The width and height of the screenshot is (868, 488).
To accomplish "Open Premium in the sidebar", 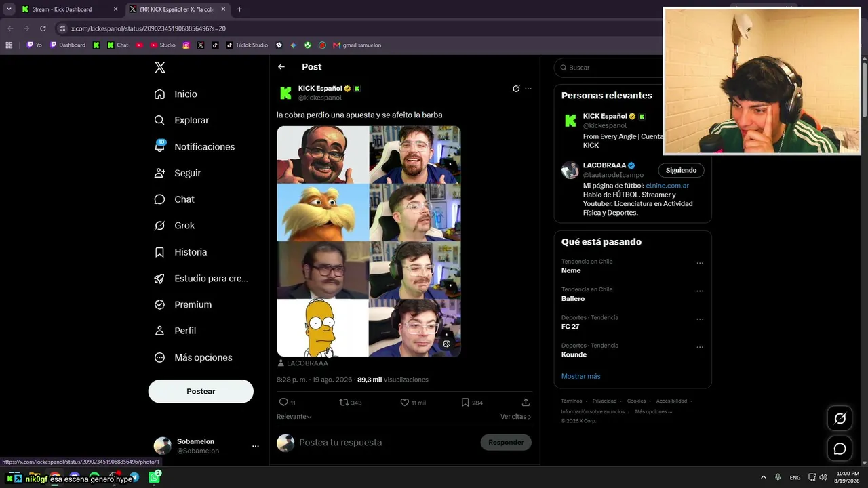I will [182, 305].
